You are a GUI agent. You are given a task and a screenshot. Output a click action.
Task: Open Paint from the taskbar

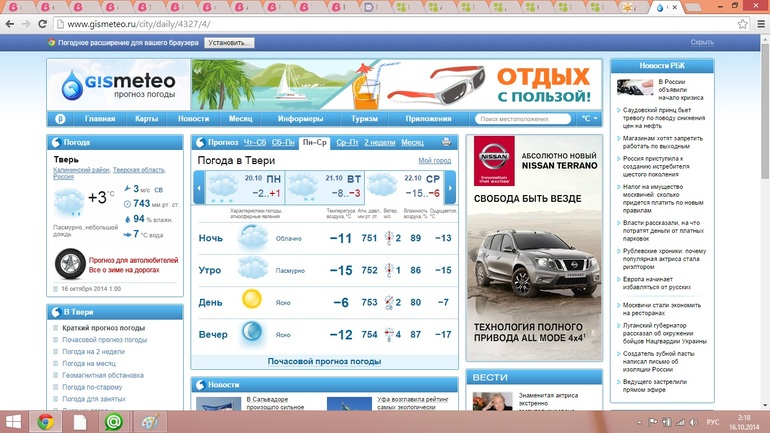click(x=150, y=422)
